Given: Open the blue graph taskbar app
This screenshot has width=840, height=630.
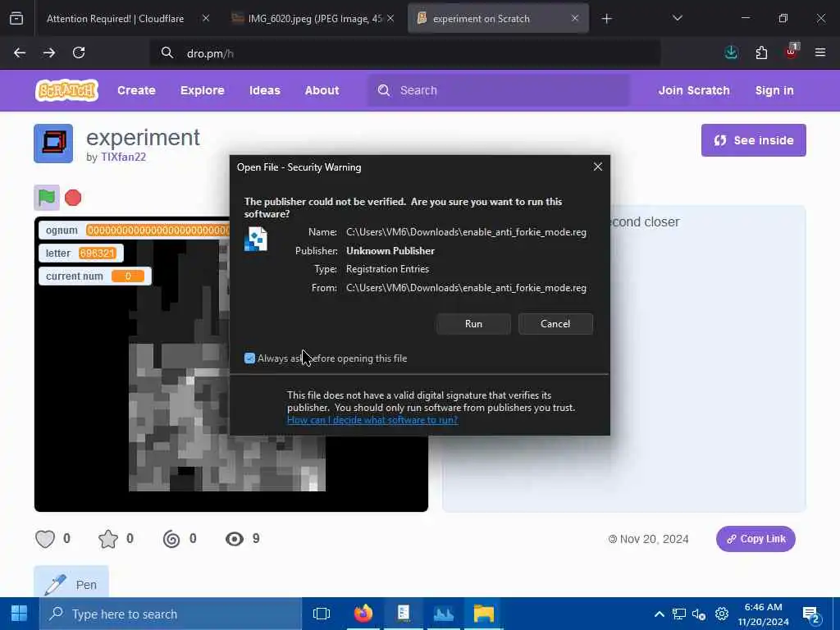Looking at the screenshot, I should pos(444,614).
